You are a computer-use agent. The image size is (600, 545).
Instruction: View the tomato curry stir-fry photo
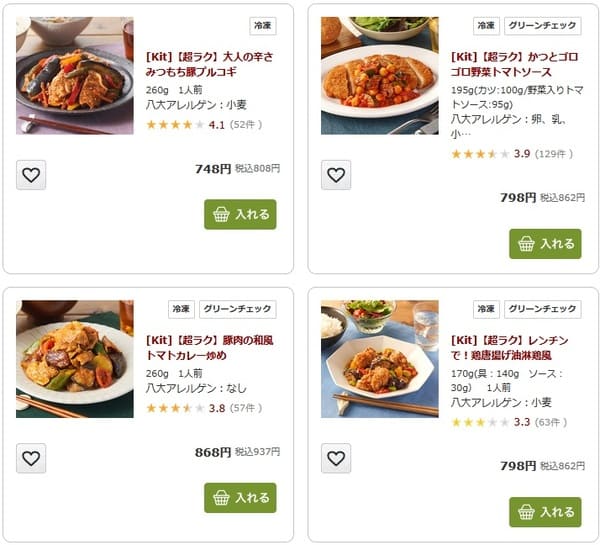point(75,359)
